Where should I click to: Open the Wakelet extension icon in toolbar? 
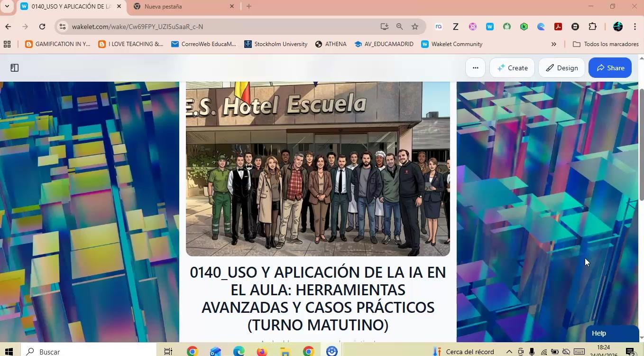click(490, 27)
